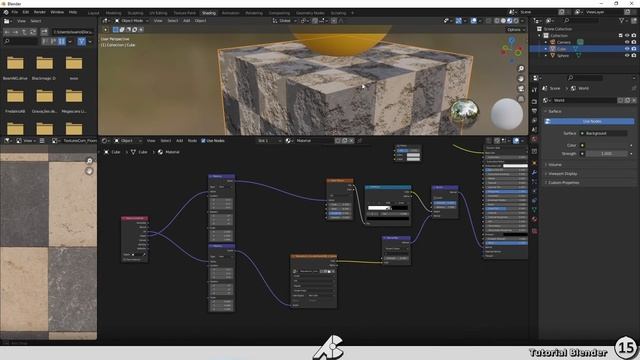This screenshot has width=640, height=360.
Task: Add a new workspace with plus icon
Action: (x=353, y=13)
